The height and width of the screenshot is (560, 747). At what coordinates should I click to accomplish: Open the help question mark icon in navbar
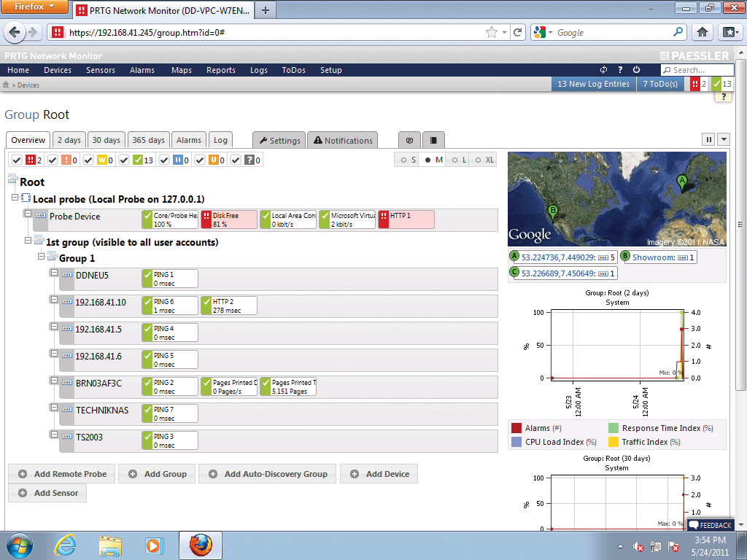pyautogui.click(x=620, y=69)
